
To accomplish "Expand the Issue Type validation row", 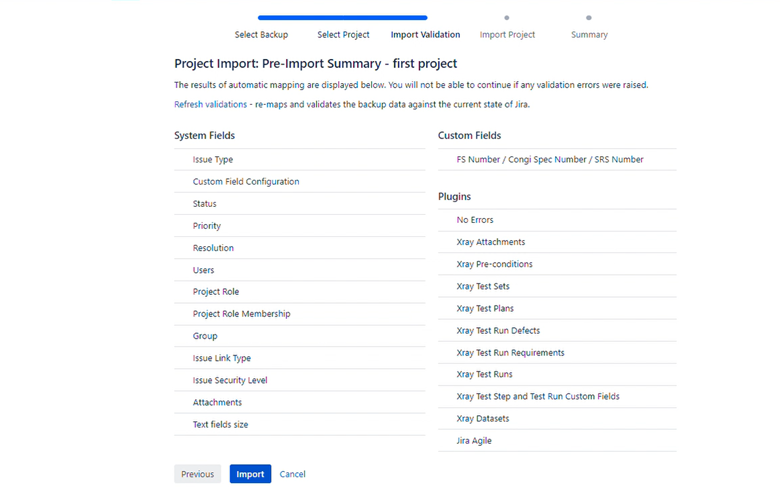I will click(x=213, y=159).
